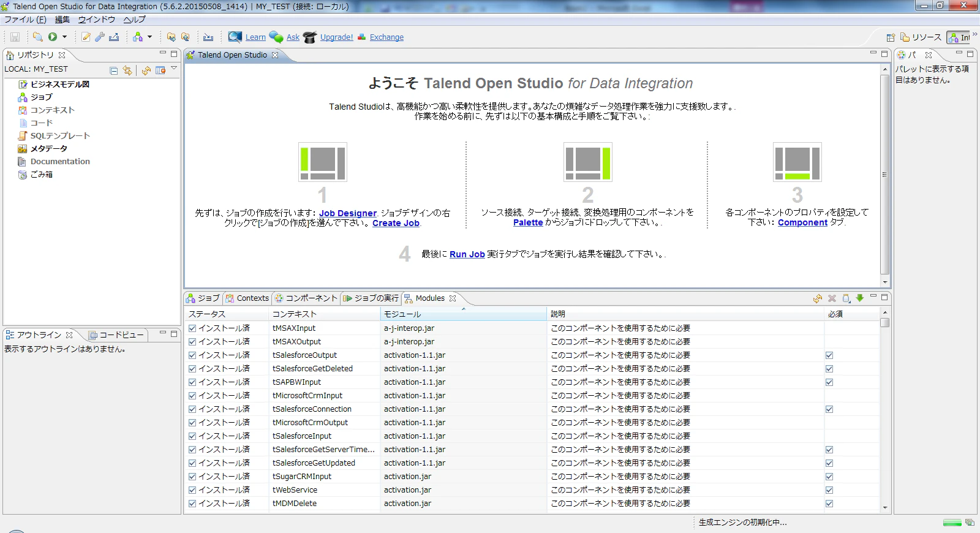Image resolution: width=980 pixels, height=533 pixels.
Task: Click the export arrow icon in the toolbar
Action: [x=113, y=37]
